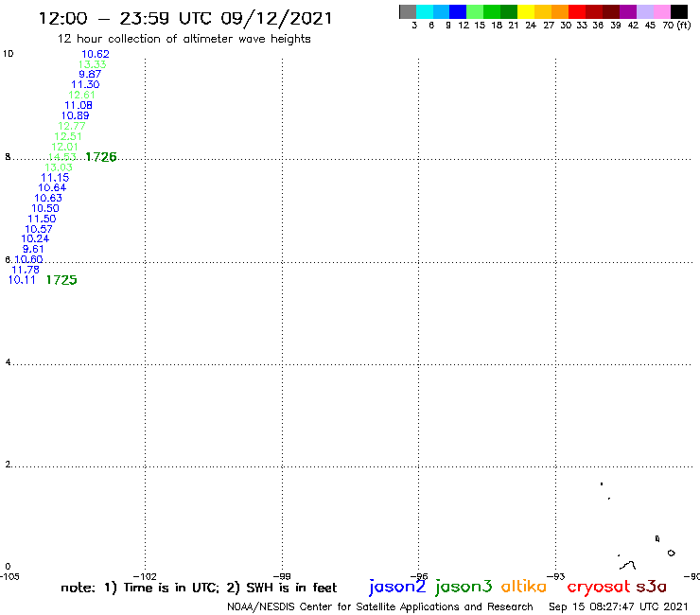This screenshot has height=615, width=700.
Task: Select the 10.89 wave height value
Action: [x=76, y=115]
